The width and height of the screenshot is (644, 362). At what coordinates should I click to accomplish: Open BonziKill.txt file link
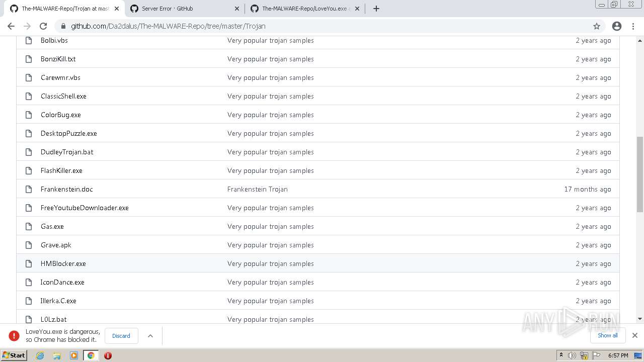[58, 59]
